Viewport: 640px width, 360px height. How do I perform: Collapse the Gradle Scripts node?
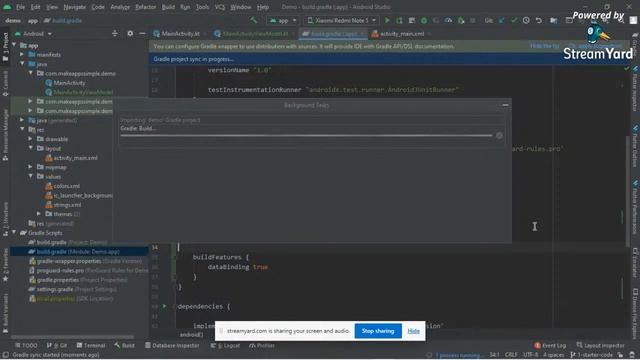coord(14,233)
